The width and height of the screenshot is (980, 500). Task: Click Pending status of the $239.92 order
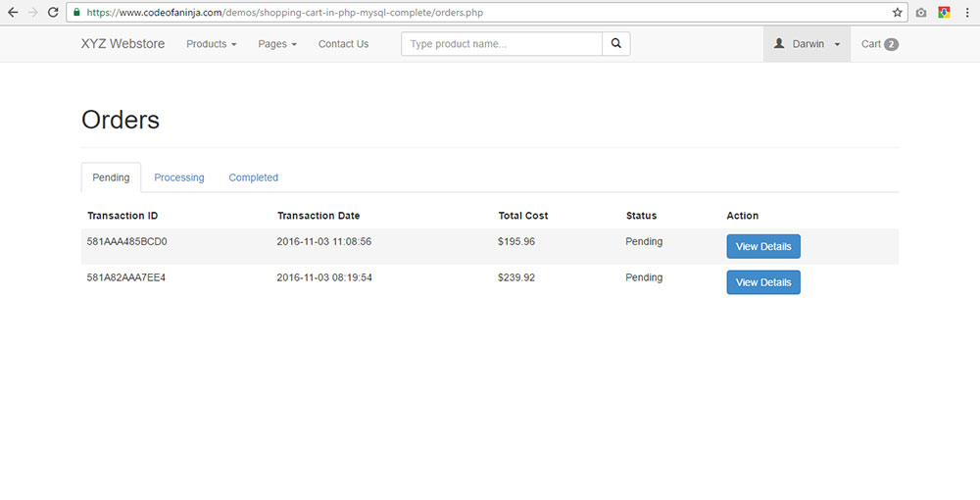644,277
